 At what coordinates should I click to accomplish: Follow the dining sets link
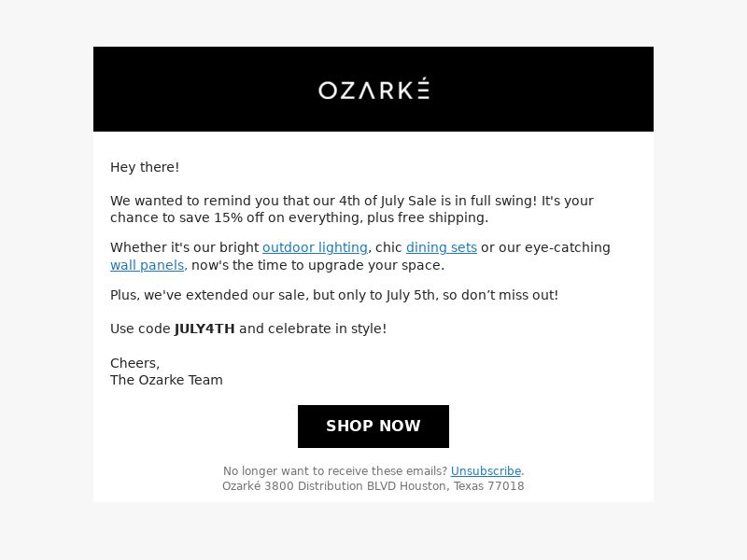coord(441,247)
